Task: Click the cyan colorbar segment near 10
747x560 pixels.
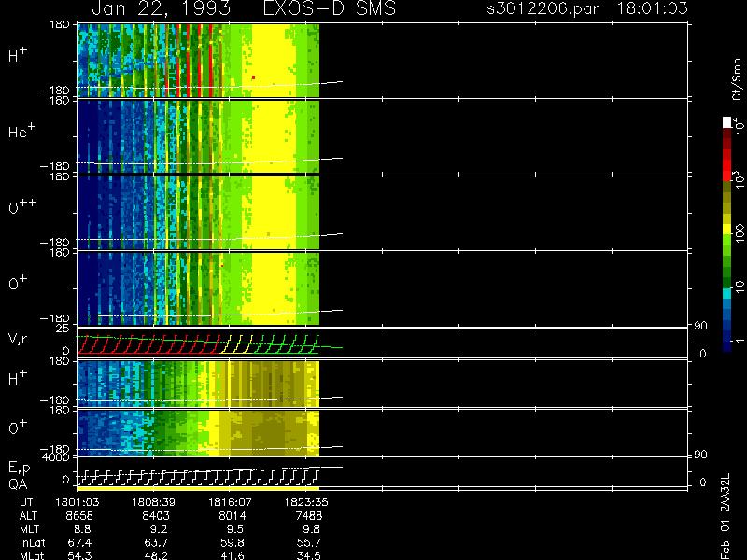Action: [x=726, y=293]
